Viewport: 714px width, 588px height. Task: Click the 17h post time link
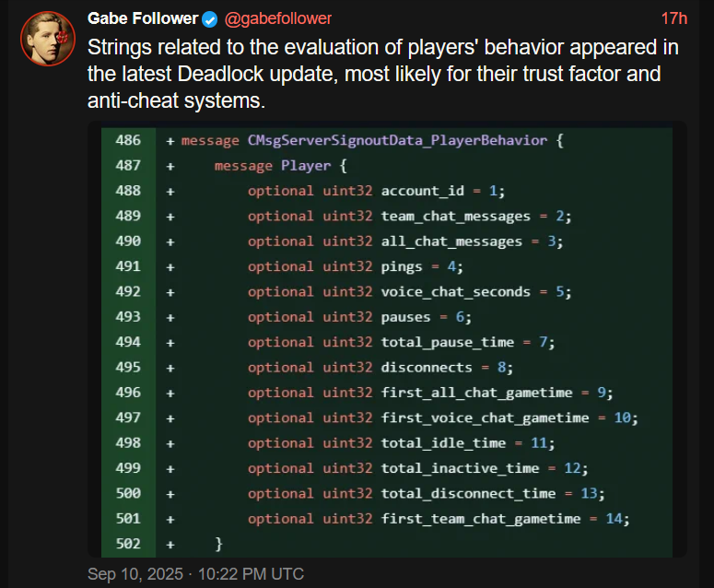(x=674, y=18)
